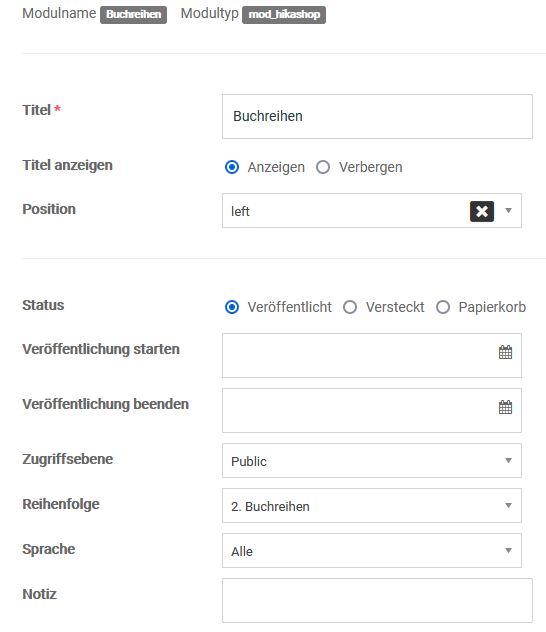The width and height of the screenshot is (546, 632).
Task: Open the Zugriffsebene Public dropdown
Action: click(x=372, y=461)
